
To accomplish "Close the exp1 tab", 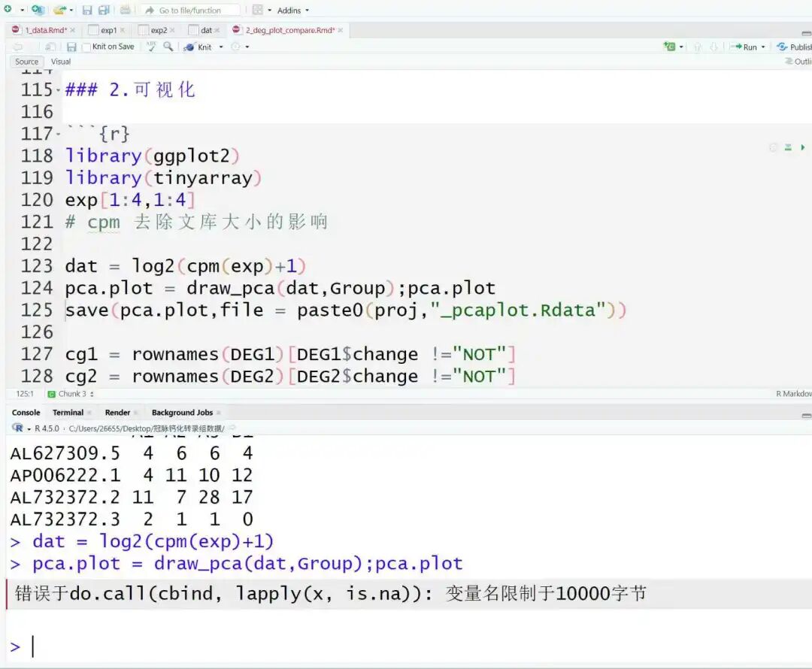I will pos(123,30).
